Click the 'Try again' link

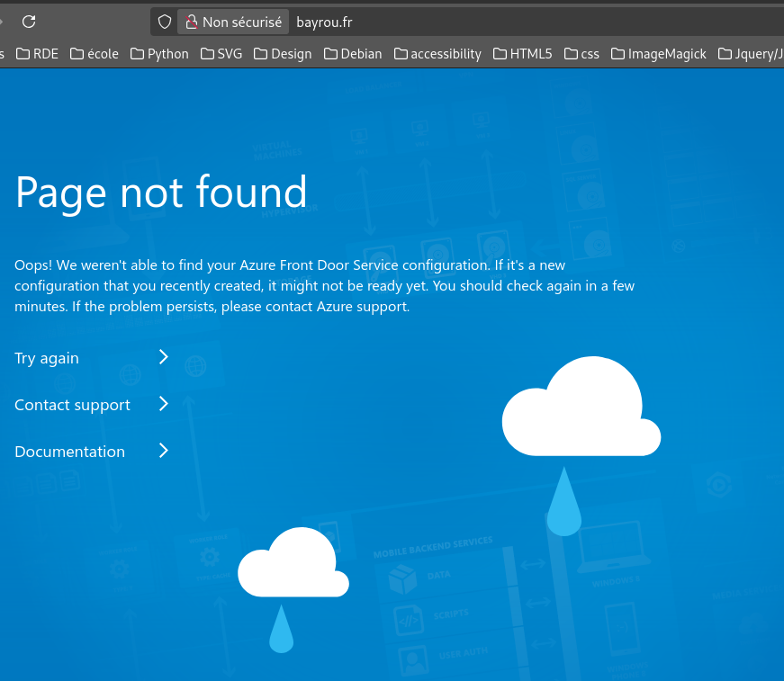coord(47,358)
